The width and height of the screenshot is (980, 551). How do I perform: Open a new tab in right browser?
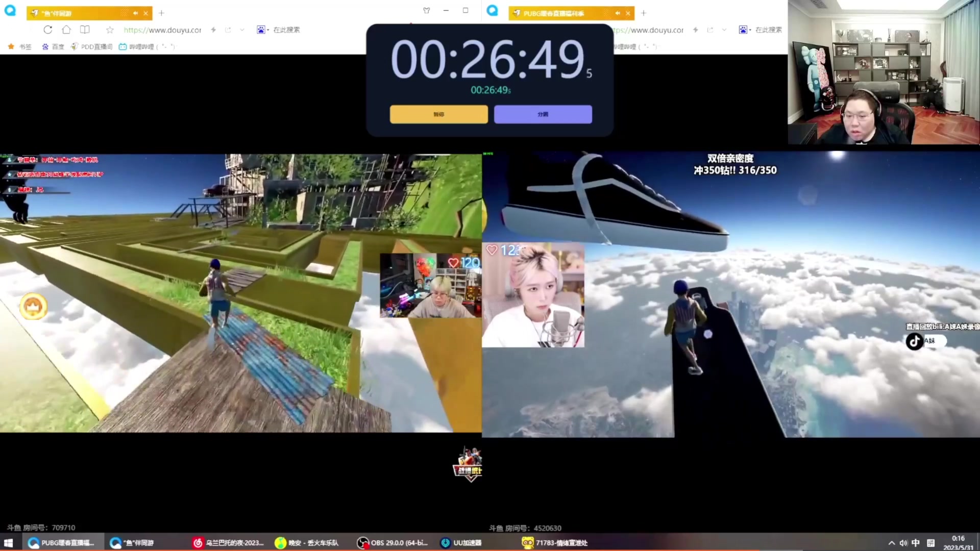644,13
